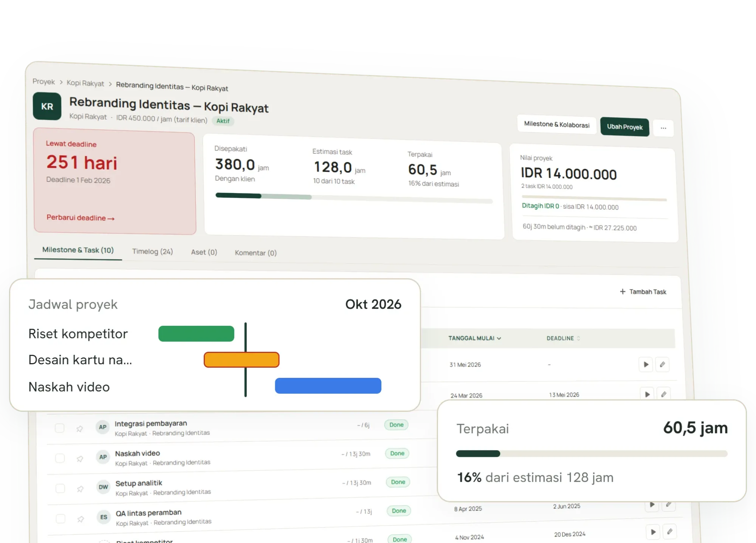Click DW avatar on Setup analitik row

(103, 487)
